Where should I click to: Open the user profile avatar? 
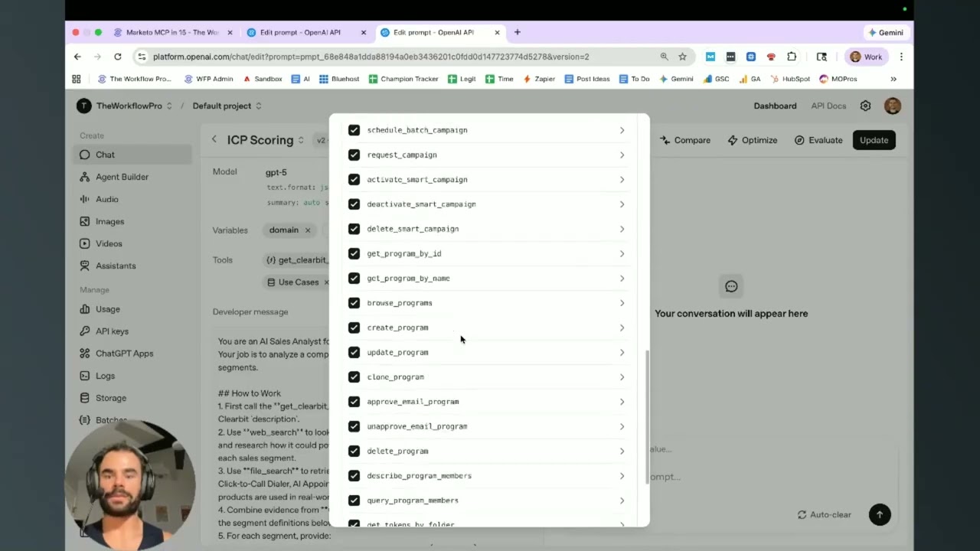[892, 106]
